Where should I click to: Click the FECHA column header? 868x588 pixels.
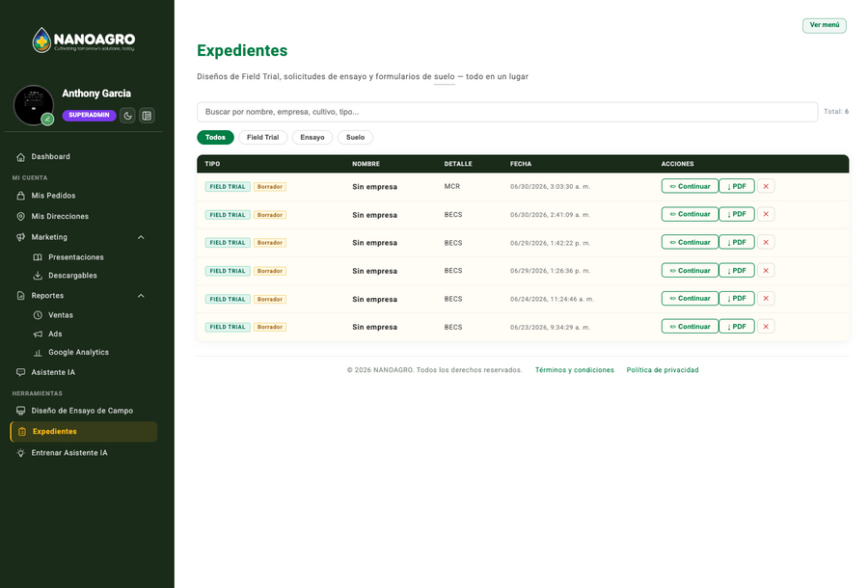[521, 164]
